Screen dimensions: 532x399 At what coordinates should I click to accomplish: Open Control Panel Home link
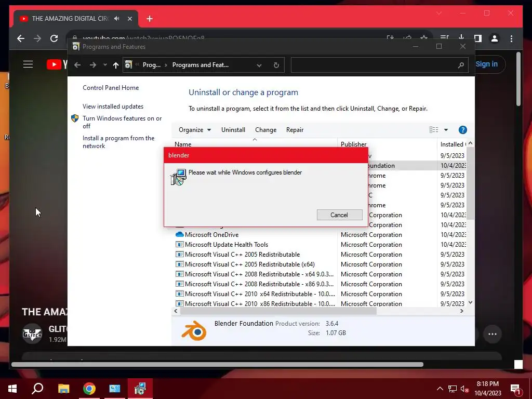(x=111, y=87)
